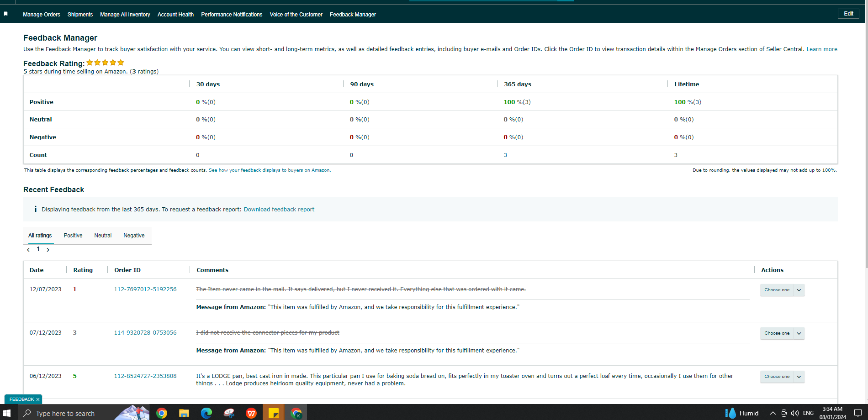The width and height of the screenshot is (868, 420).
Task: Open WPS Office from taskbar
Action: click(251, 413)
